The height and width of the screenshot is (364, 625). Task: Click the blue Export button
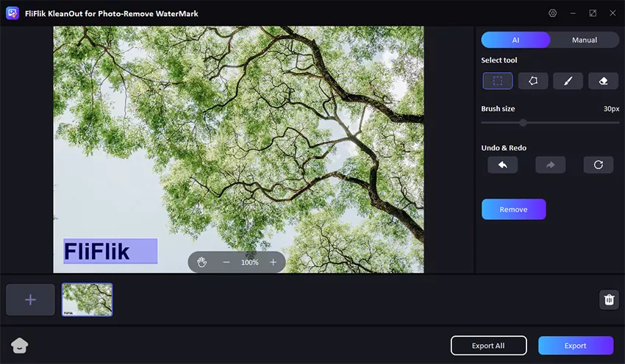point(576,346)
